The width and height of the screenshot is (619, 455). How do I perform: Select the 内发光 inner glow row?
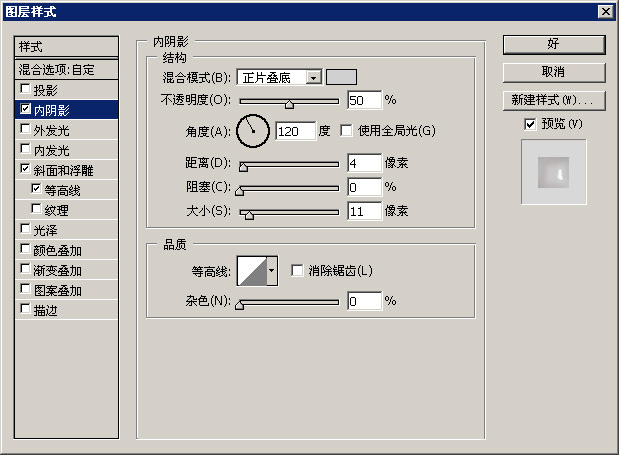[x=66, y=150]
